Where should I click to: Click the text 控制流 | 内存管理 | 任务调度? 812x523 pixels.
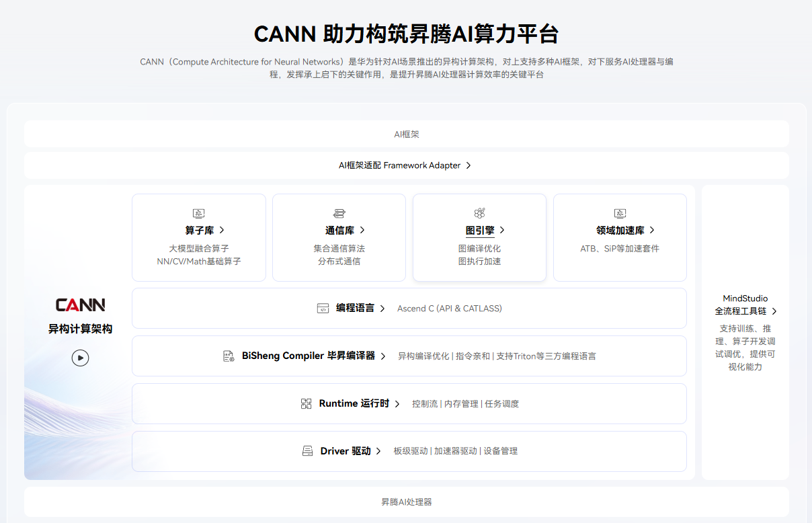coord(466,404)
